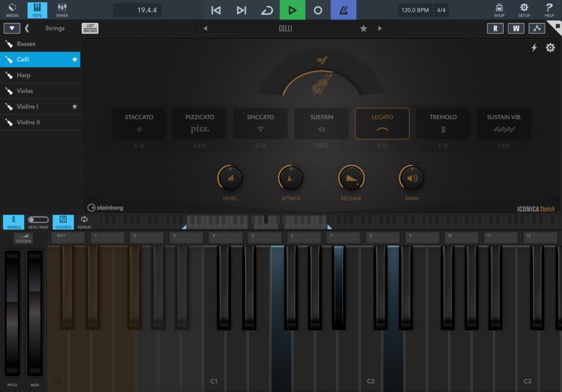This screenshot has width=562, height=392.
Task: Select the Sustain Vib. articulation
Action: [504, 124]
